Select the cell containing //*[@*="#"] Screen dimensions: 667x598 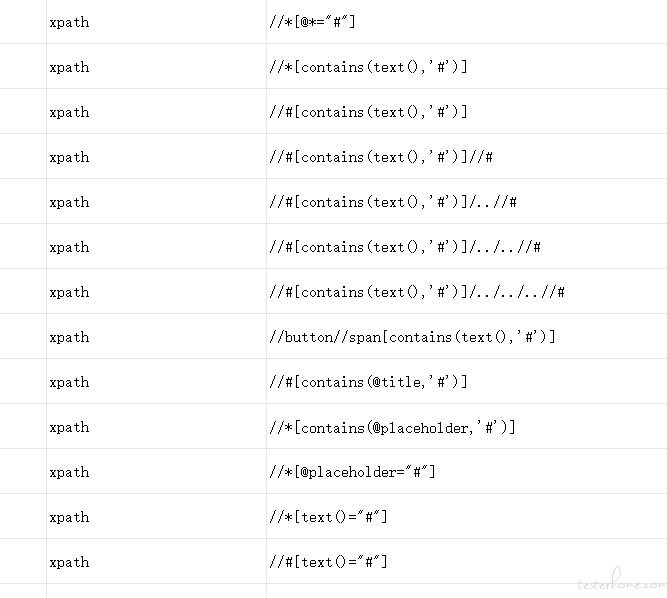point(467,21)
